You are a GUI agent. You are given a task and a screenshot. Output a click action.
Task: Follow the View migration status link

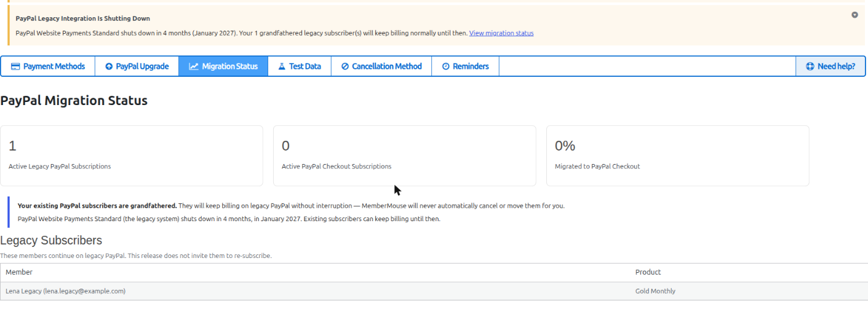pyautogui.click(x=501, y=33)
